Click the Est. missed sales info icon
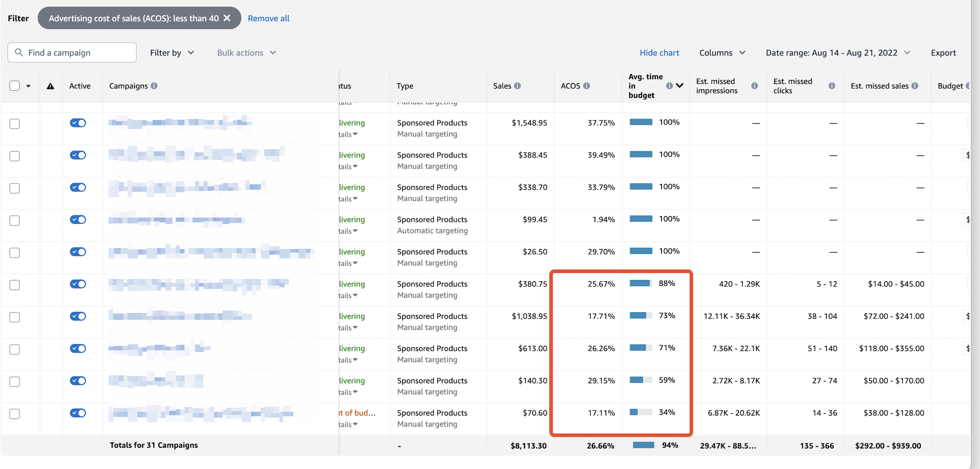The width and height of the screenshot is (980, 469). [x=914, y=86]
